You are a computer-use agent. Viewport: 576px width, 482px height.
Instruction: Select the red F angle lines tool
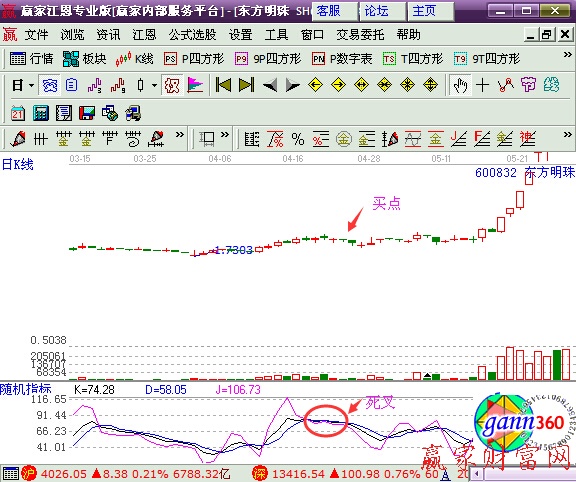[x=482, y=139]
